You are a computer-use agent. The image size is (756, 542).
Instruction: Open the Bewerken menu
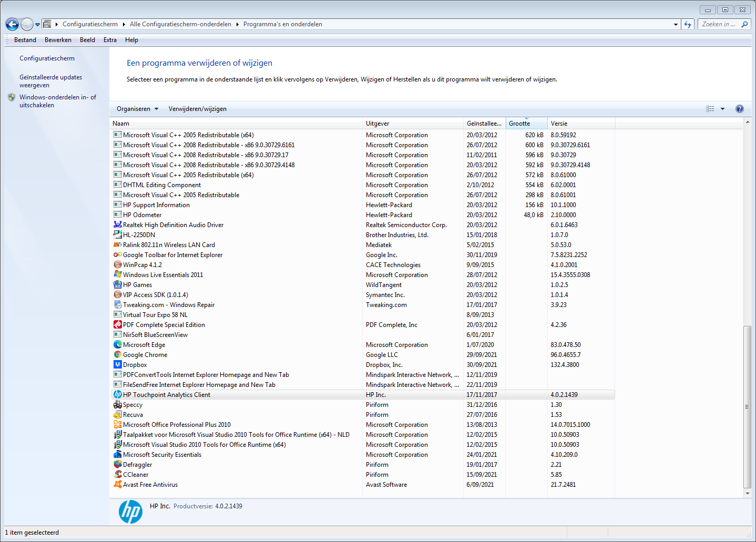(x=58, y=40)
